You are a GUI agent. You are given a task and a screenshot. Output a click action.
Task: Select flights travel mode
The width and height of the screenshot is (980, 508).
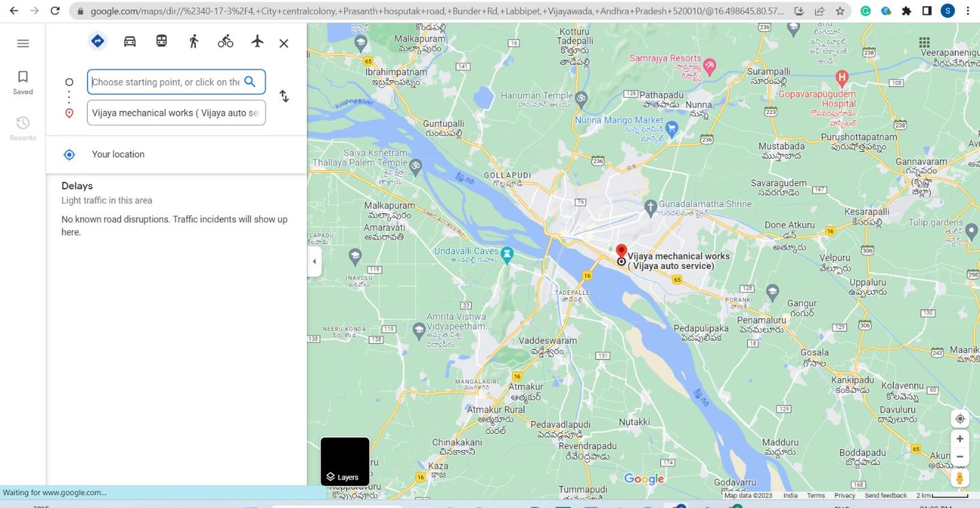point(257,42)
